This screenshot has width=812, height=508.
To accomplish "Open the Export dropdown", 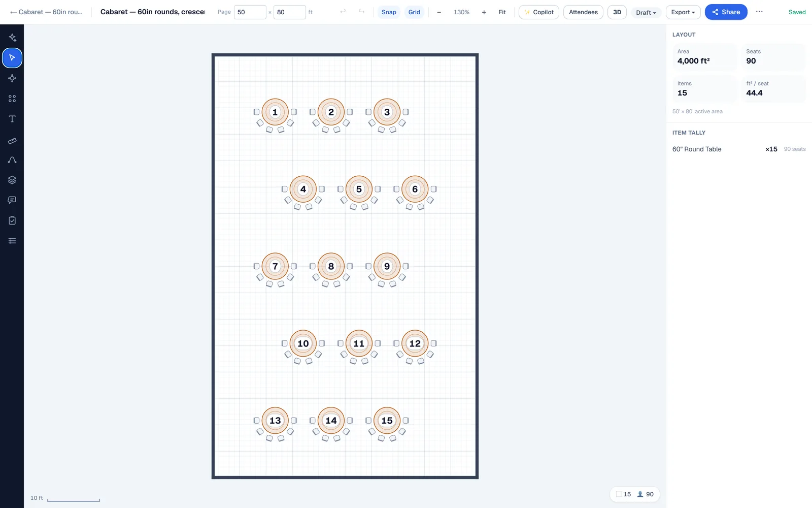I will click(x=683, y=12).
